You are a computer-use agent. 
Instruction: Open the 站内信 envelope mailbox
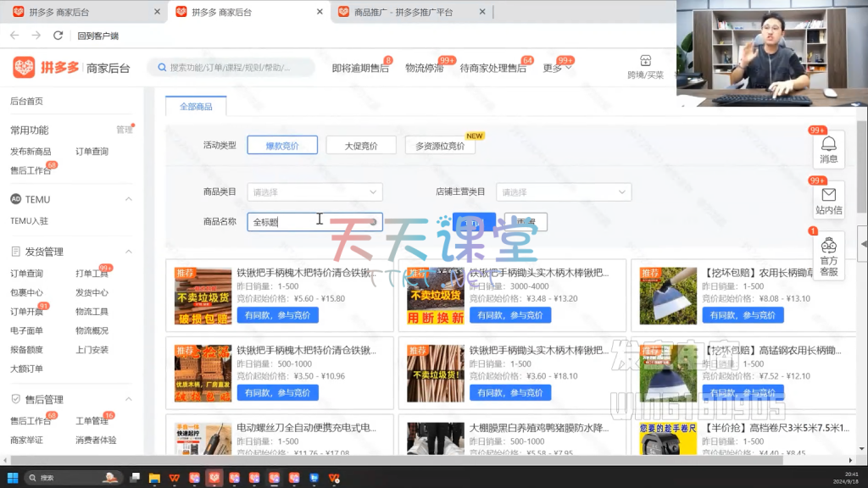point(828,200)
